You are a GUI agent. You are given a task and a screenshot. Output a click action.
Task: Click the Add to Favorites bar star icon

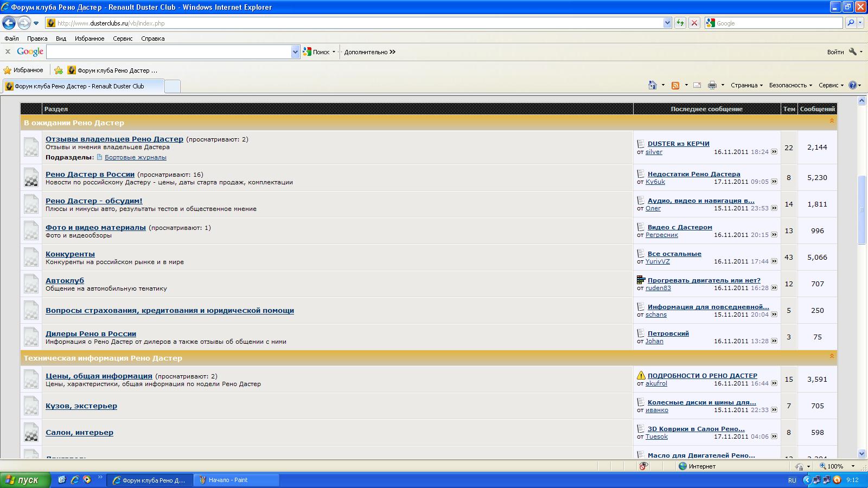click(59, 70)
